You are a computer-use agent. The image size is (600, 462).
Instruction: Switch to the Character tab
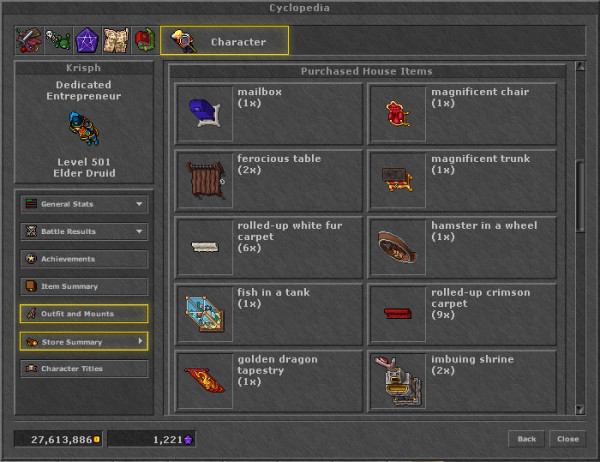click(x=224, y=41)
